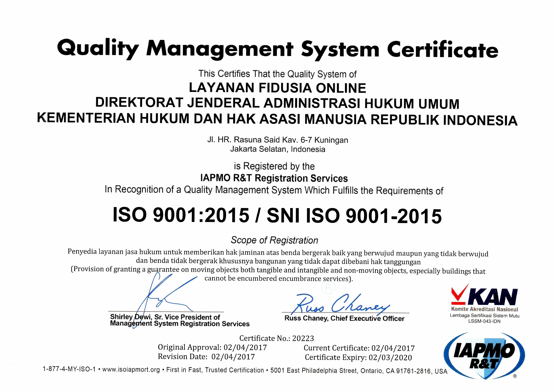Click the faint registered trademark watermark symbol
The width and height of the screenshot is (554, 392).
pyautogui.click(x=328, y=288)
